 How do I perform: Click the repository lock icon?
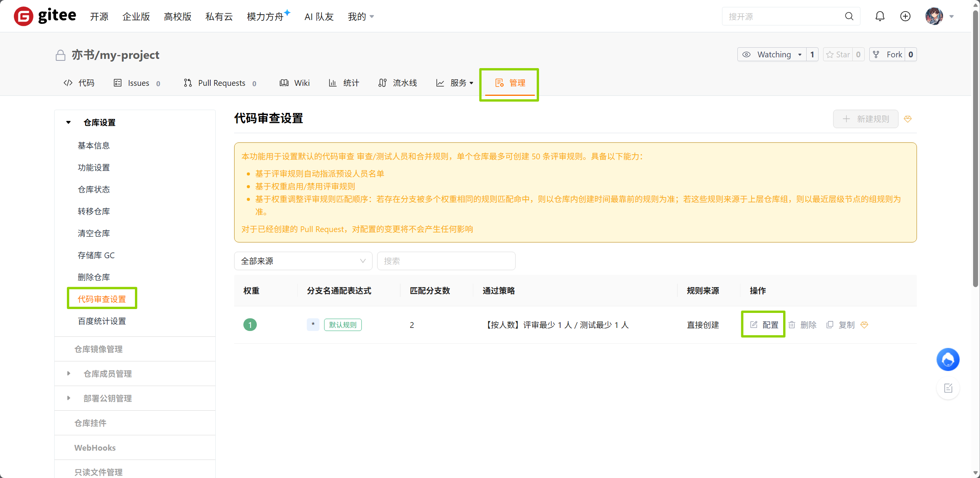click(60, 55)
